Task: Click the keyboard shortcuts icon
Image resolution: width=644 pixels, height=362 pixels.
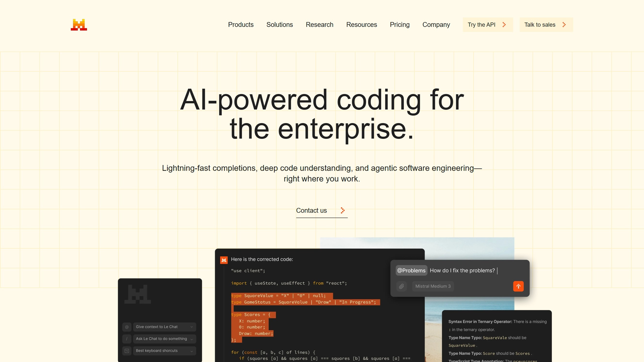Action: coord(127,351)
